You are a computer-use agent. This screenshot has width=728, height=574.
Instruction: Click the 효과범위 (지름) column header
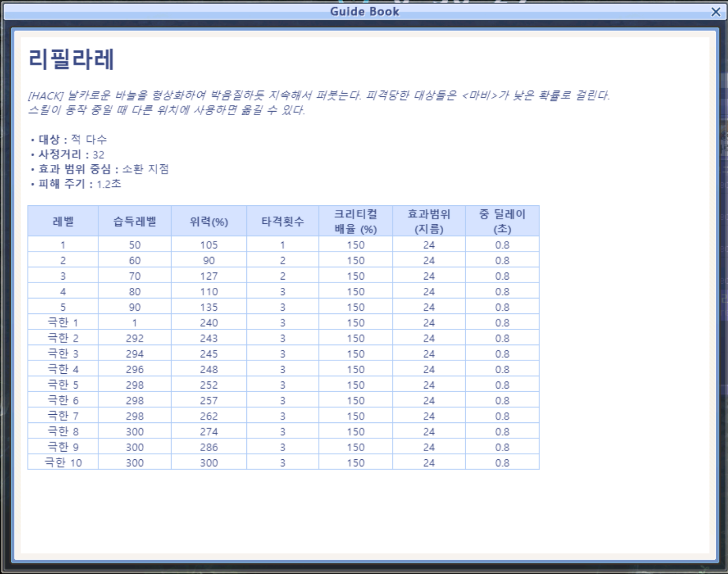(x=429, y=221)
